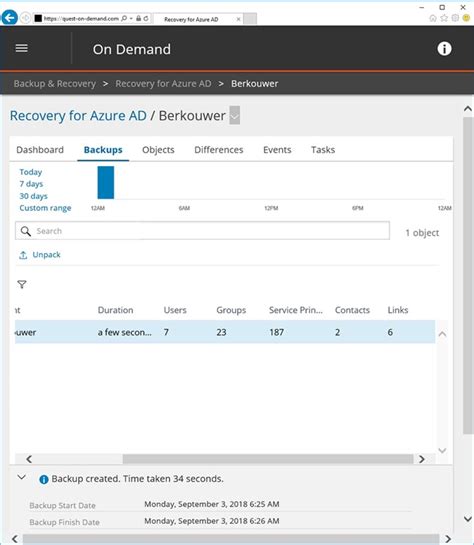This screenshot has width=474, height=545.
Task: Click the table scroll down chevron
Action: (442, 450)
